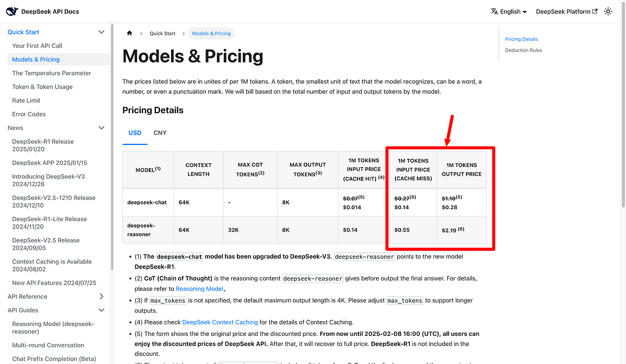Open the Rate Limit page
626x364 pixels.
pos(26,100)
